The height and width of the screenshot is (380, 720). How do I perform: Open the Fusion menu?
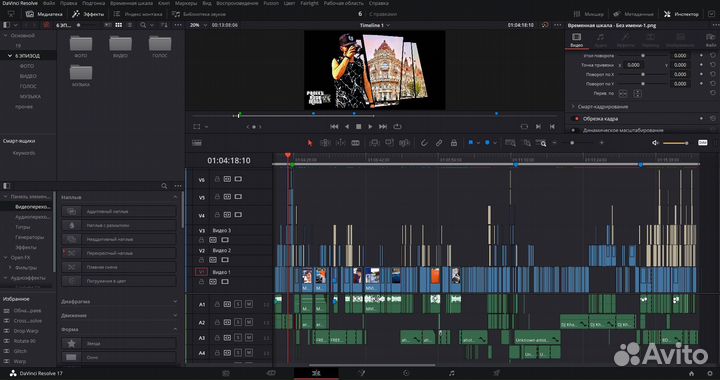pos(271,3)
